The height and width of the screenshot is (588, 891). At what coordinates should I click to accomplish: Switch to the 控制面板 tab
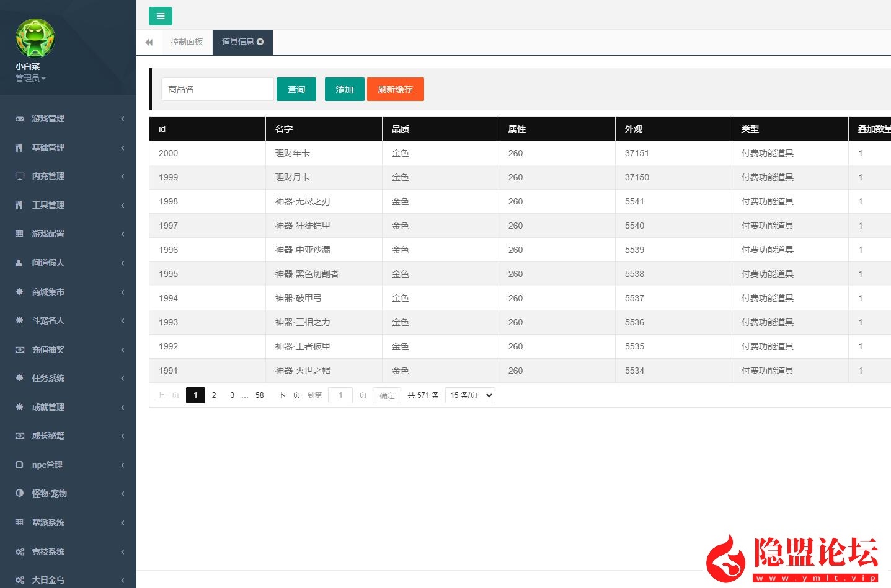coord(187,42)
